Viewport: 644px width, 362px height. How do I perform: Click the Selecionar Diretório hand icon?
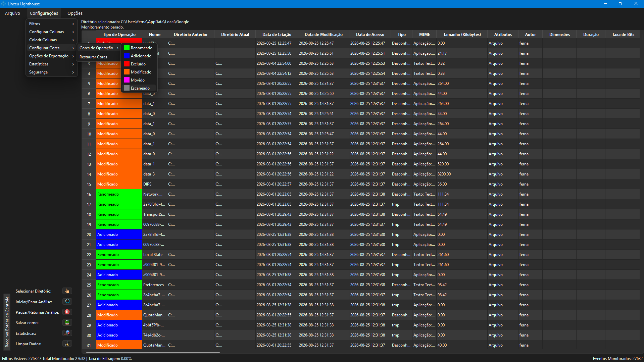[x=67, y=291]
